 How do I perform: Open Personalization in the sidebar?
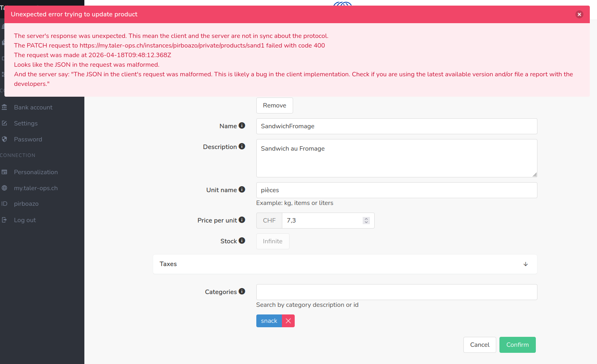click(36, 172)
